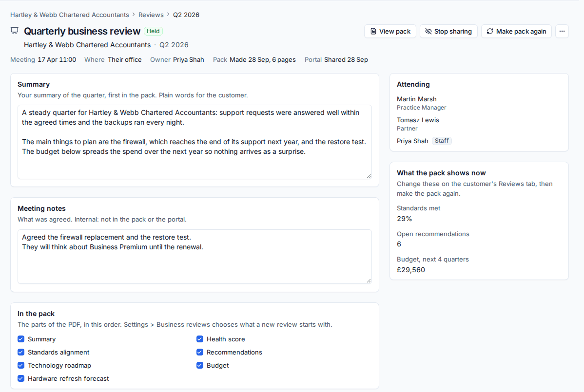Click the In the pack section heading
Screen dimensions: 584x392
36,314
